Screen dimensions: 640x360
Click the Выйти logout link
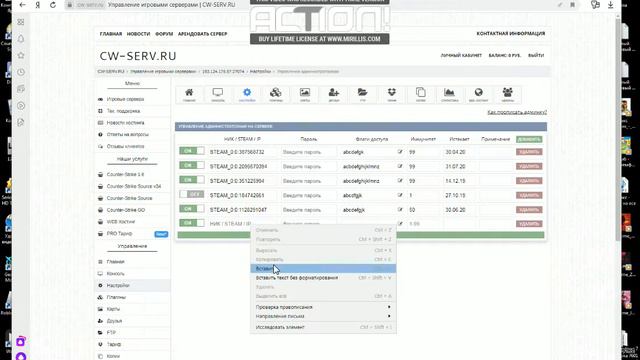tap(536, 55)
